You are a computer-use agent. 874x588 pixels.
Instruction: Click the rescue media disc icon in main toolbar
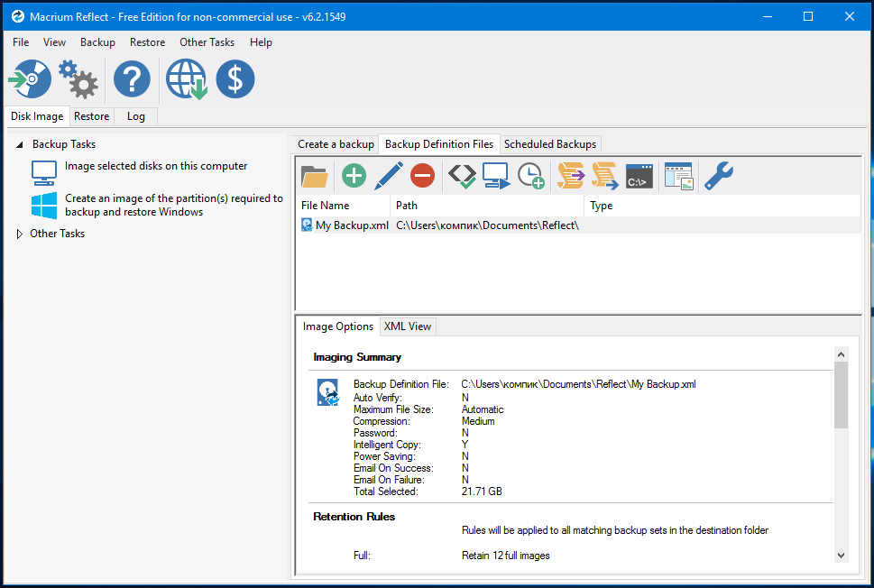(30, 79)
